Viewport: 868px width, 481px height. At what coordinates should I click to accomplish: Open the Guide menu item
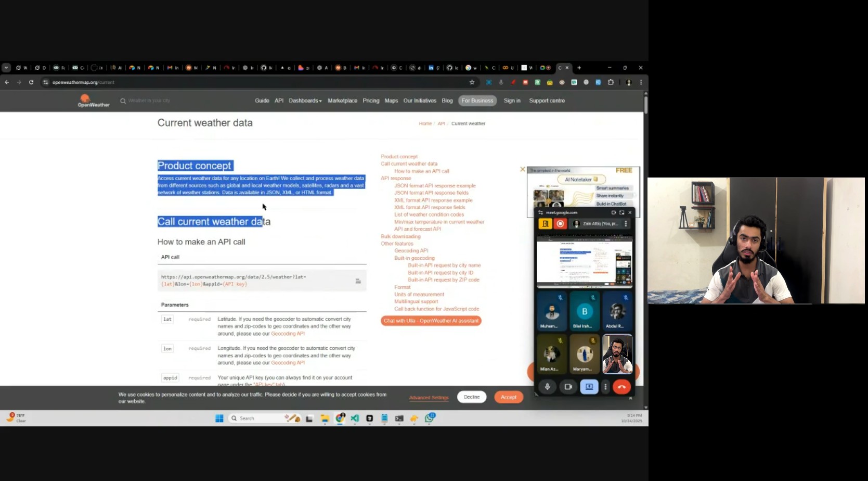[262, 100]
